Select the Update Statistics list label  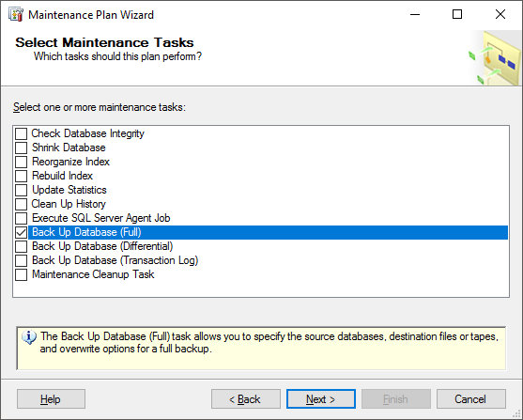tap(69, 190)
